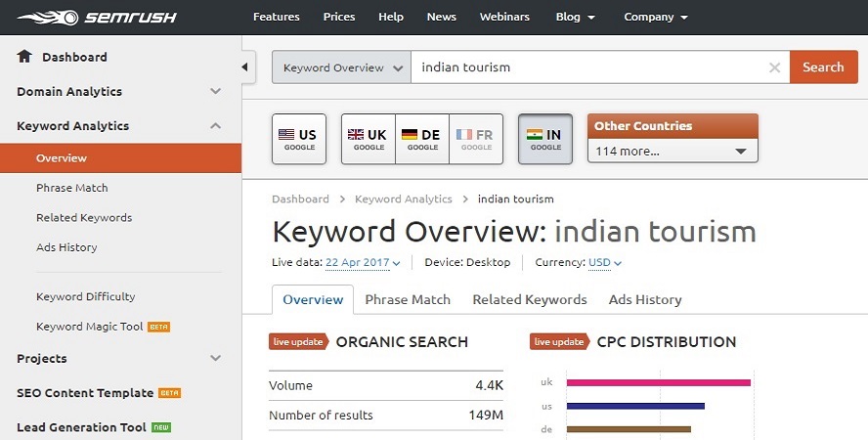The height and width of the screenshot is (440, 868).
Task: Click the pink uk CPC bar
Action: click(x=659, y=382)
